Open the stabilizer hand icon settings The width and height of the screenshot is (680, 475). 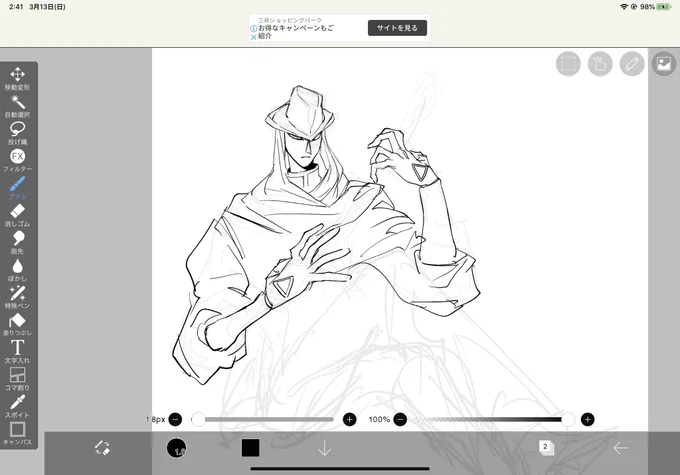click(600, 64)
